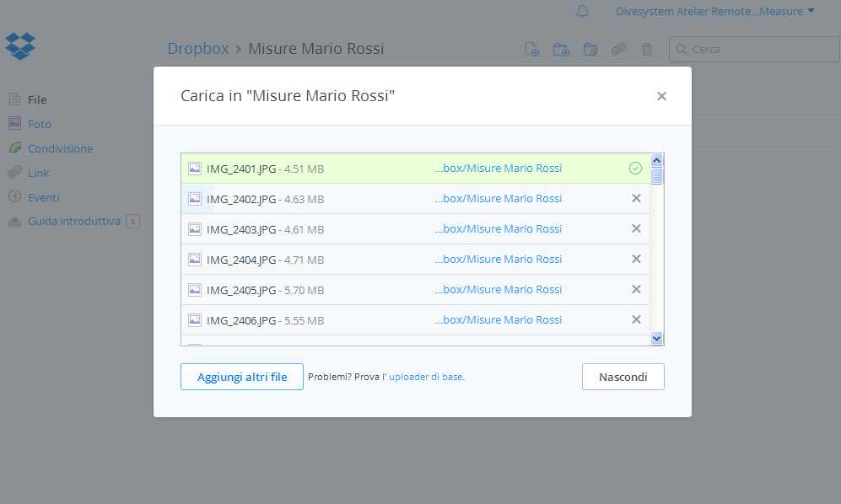841x504 pixels.
Task: Close the Carica upload dialog
Action: tap(661, 96)
